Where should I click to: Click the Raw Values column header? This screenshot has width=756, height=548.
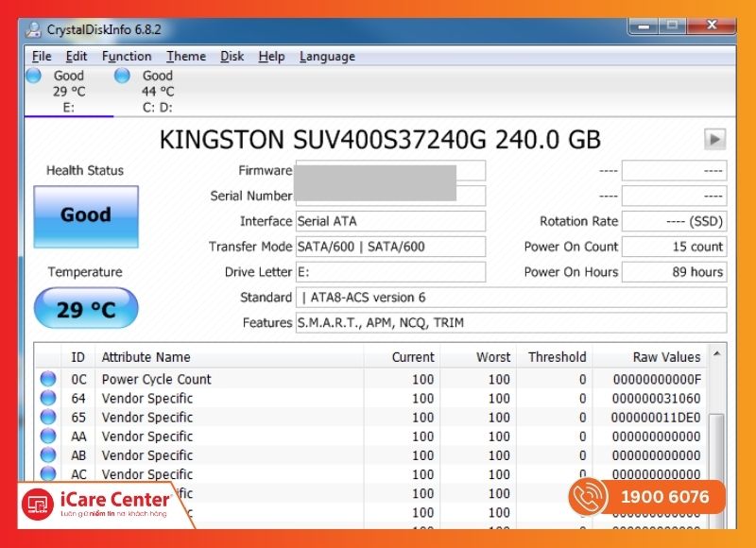pos(666,357)
